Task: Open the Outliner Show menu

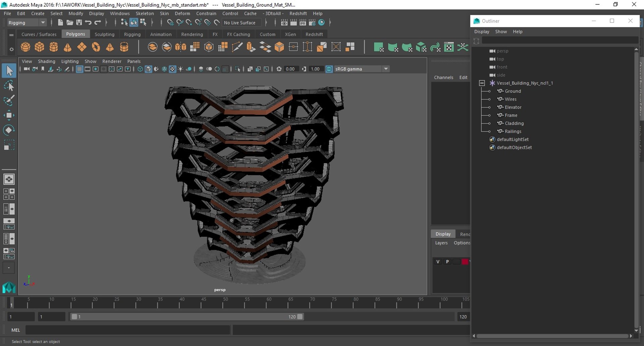Action: [x=501, y=32]
